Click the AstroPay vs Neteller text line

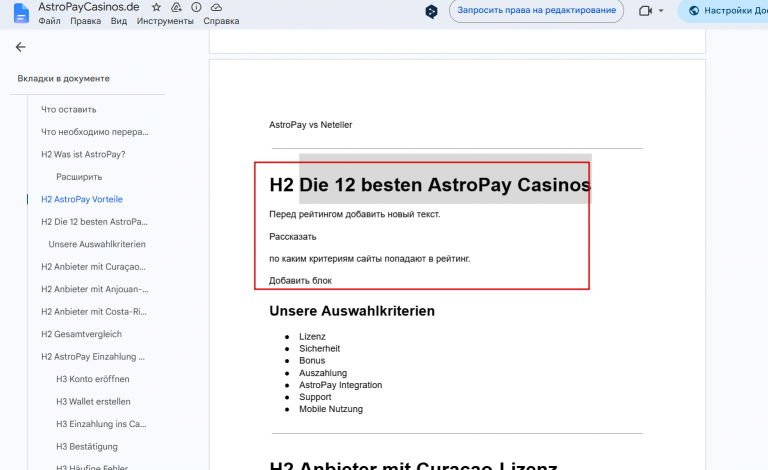pyautogui.click(x=311, y=125)
